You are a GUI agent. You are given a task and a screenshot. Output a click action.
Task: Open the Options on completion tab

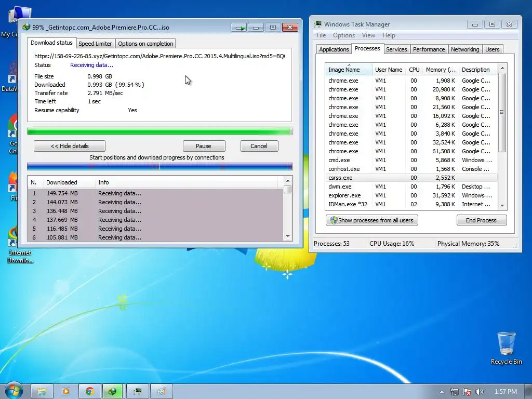click(x=145, y=44)
